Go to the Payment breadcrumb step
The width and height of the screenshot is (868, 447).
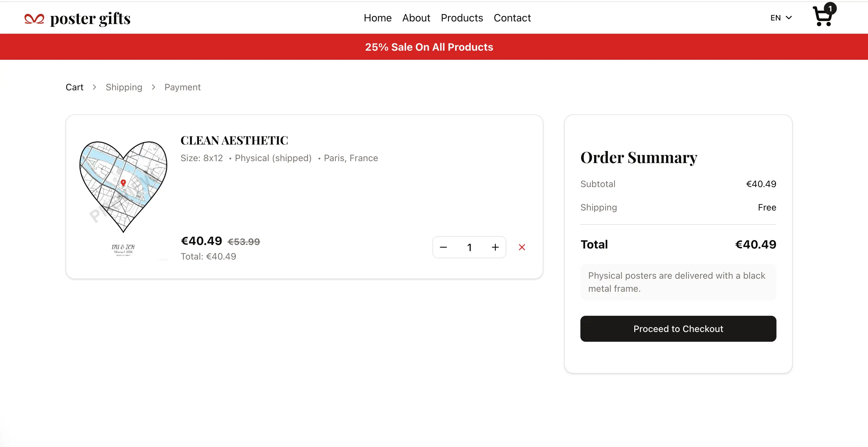click(x=182, y=87)
